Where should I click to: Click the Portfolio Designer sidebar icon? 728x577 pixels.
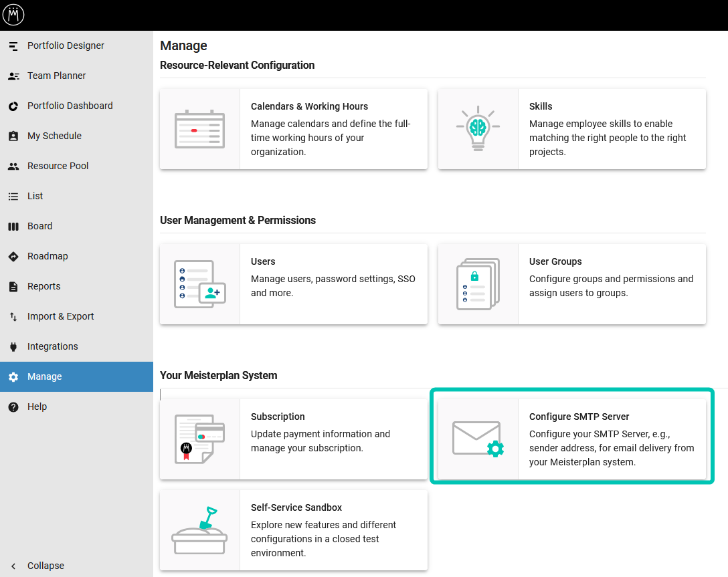13,46
